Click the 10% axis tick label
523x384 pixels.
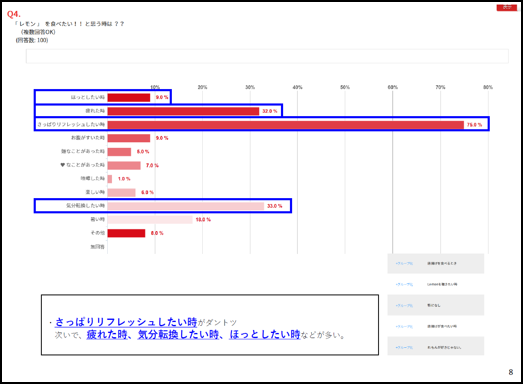[155, 87]
